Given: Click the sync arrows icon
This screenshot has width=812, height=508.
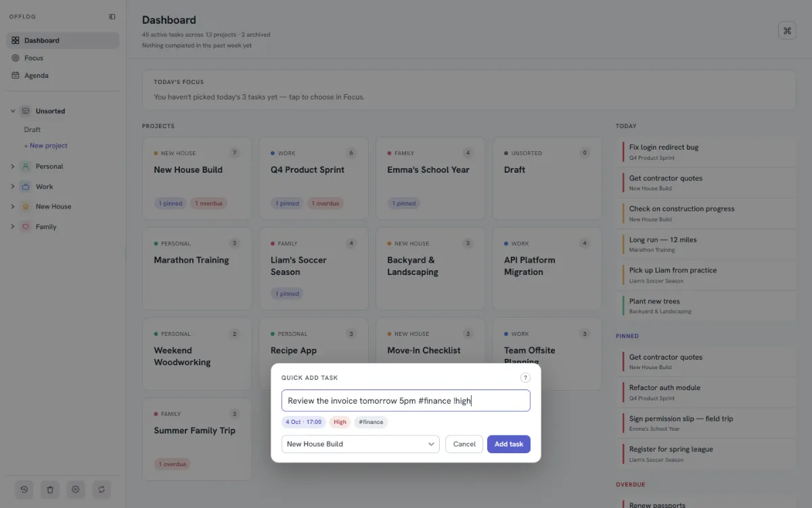Looking at the screenshot, I should (x=101, y=489).
